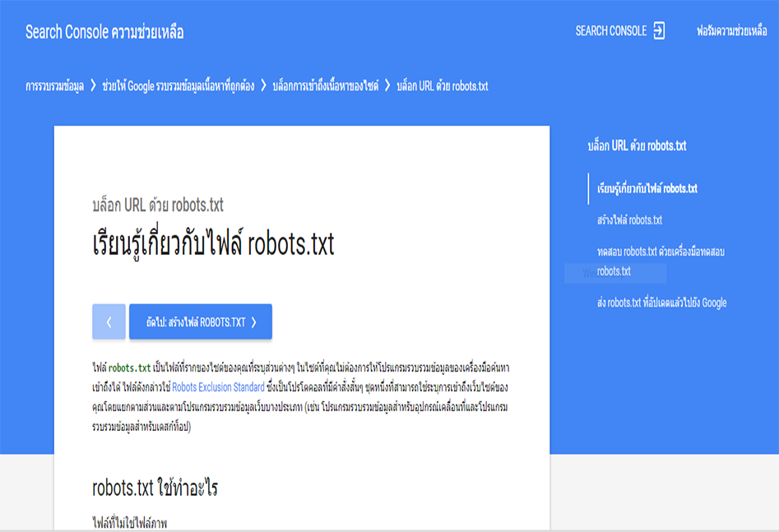The width and height of the screenshot is (779, 532).
Task: Select ส่ง robots.txt ที่อัปเดตแล้วไปยัง Google
Action: click(661, 303)
